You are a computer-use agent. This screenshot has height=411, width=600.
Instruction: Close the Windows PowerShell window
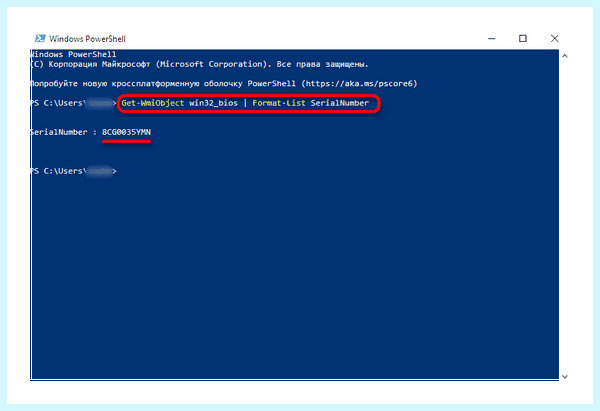point(554,38)
